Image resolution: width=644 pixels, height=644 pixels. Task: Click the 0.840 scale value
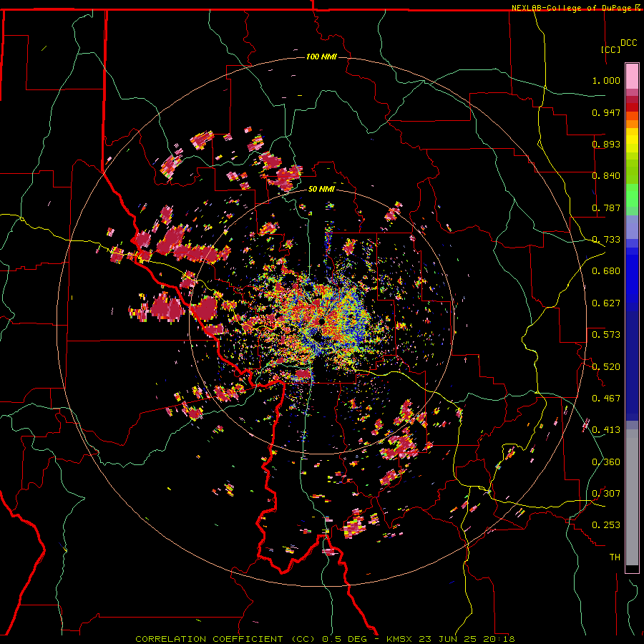pyautogui.click(x=606, y=176)
